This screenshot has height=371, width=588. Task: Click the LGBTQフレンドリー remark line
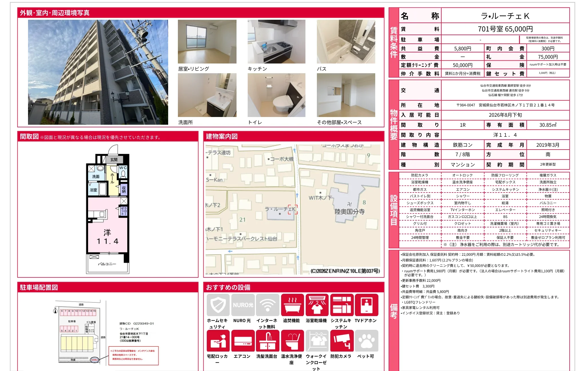(x=418, y=302)
